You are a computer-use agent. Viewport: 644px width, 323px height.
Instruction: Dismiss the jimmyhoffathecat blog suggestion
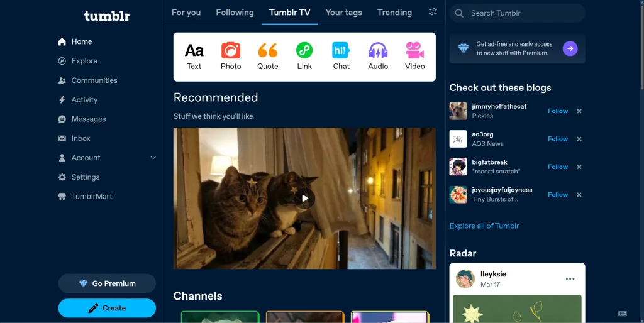tap(579, 111)
